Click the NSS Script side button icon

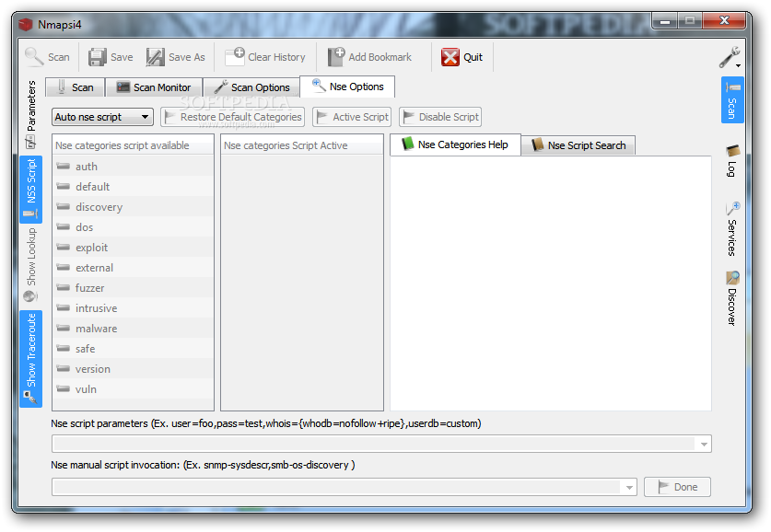[x=30, y=214]
